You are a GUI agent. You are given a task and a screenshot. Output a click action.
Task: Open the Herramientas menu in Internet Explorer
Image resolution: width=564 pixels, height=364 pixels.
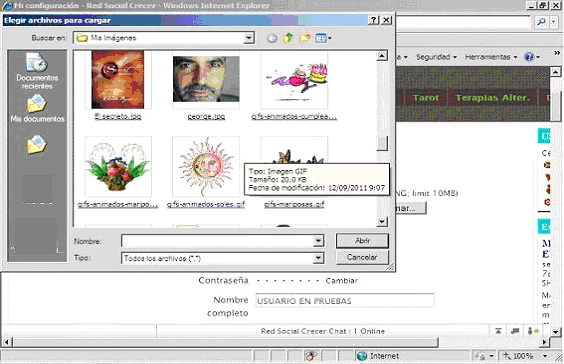click(x=491, y=57)
